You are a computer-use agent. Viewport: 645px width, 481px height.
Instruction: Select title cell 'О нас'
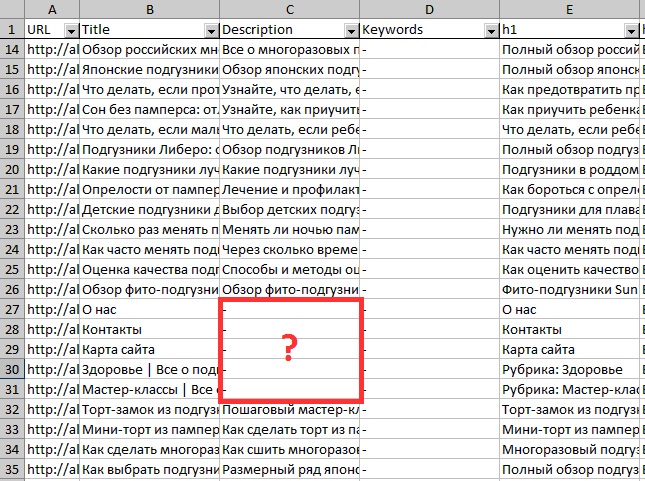click(150, 309)
